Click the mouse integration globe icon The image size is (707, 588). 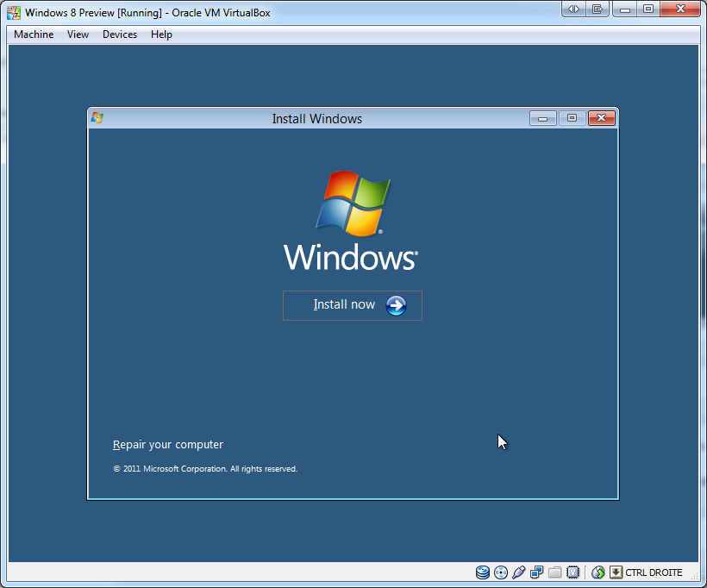pyautogui.click(x=598, y=572)
